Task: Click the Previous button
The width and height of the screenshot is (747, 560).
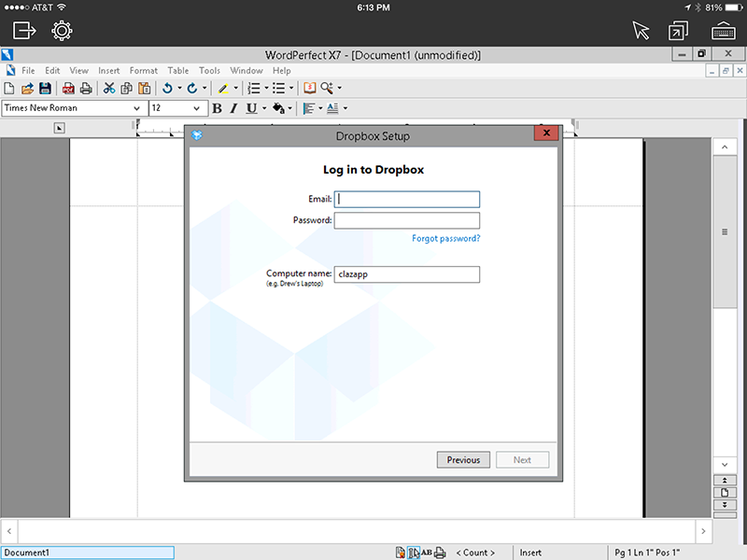Action: pyautogui.click(x=463, y=460)
